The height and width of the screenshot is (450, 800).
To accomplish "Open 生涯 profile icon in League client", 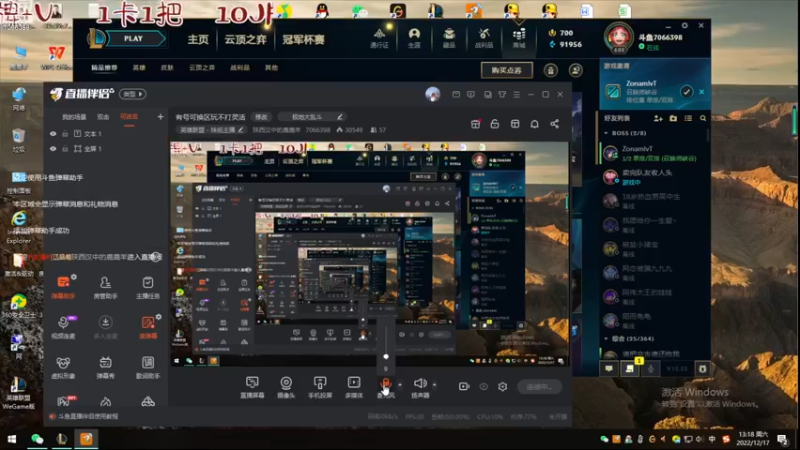I will 414,38.
